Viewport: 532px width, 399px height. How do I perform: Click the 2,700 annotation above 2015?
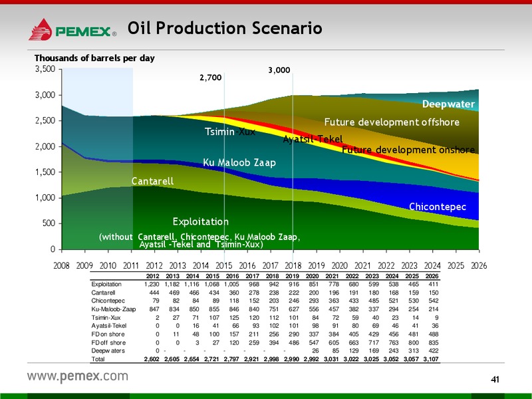click(x=210, y=78)
